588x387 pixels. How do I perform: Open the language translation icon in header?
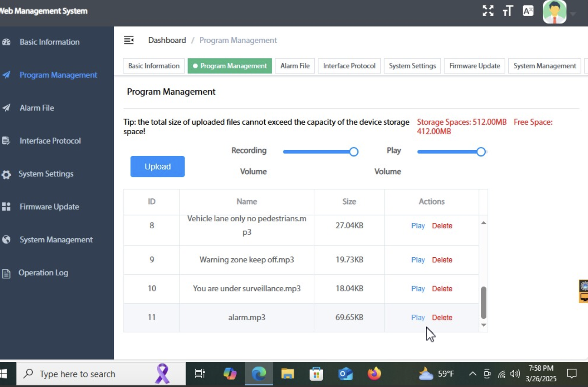pos(528,11)
